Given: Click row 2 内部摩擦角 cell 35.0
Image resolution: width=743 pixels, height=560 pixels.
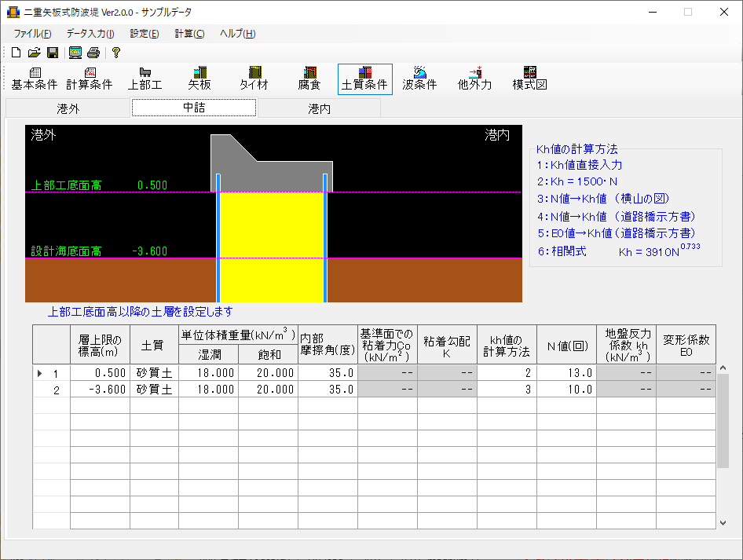Looking at the screenshot, I should (328, 390).
